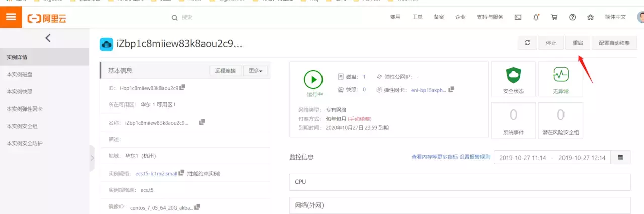Open the 备案 menu
The image size is (644, 214).
tap(439, 17)
